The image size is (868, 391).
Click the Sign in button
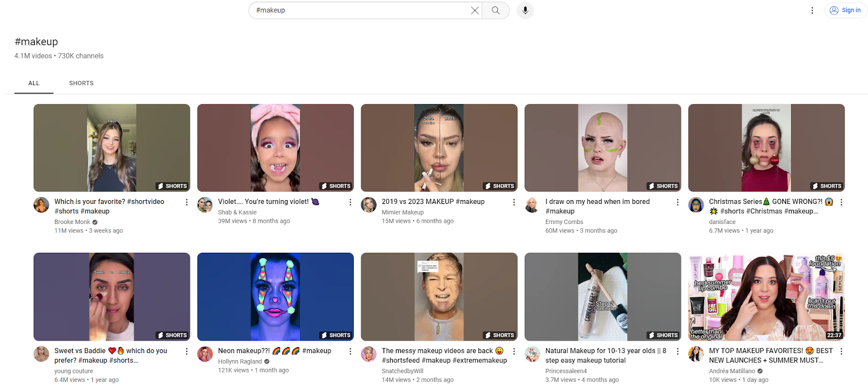coord(846,10)
